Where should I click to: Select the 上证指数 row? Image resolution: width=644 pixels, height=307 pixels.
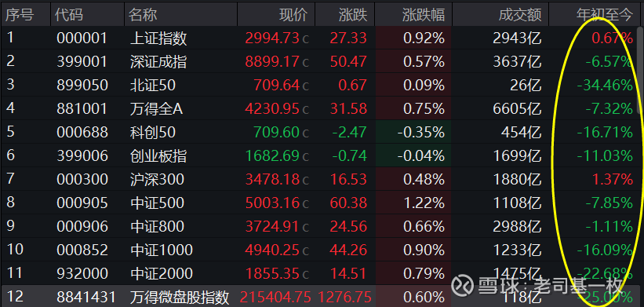318,38
